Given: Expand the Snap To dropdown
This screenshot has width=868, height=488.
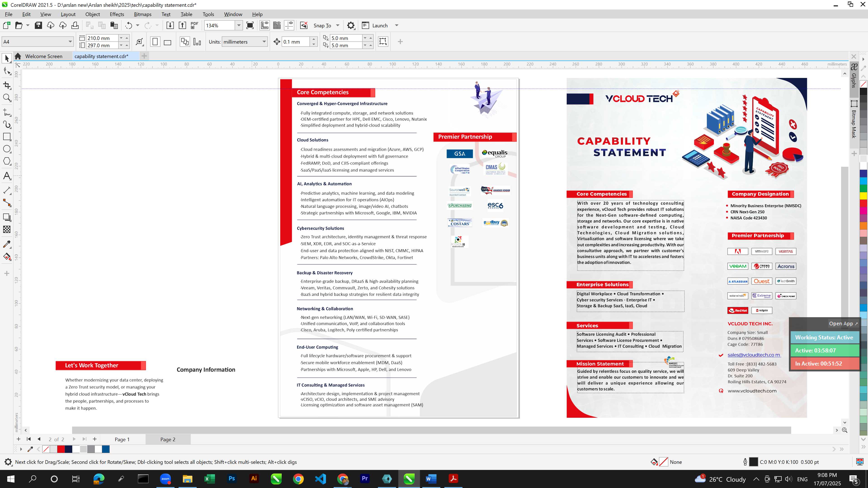Looking at the screenshot, I should click(x=338, y=26).
